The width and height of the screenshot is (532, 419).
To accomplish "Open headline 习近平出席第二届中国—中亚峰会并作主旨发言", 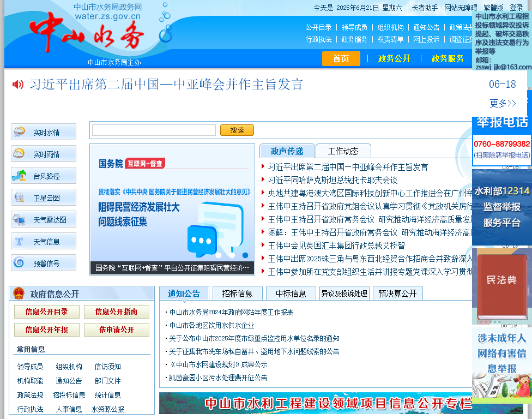I will click(166, 84).
